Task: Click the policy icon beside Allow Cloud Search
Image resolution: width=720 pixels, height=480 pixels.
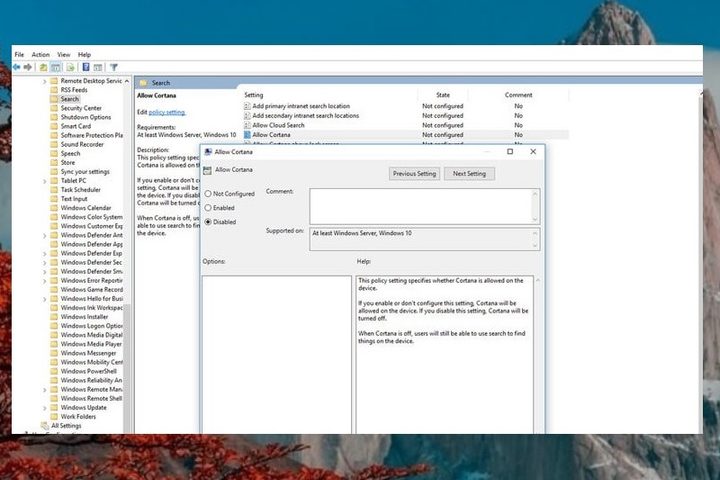Action: point(247,125)
